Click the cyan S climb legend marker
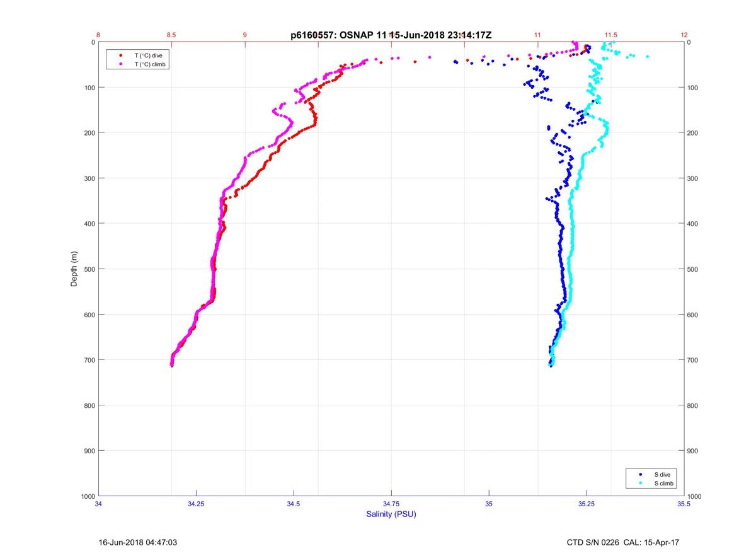Viewport: 756px width, 558px height. 641,483
